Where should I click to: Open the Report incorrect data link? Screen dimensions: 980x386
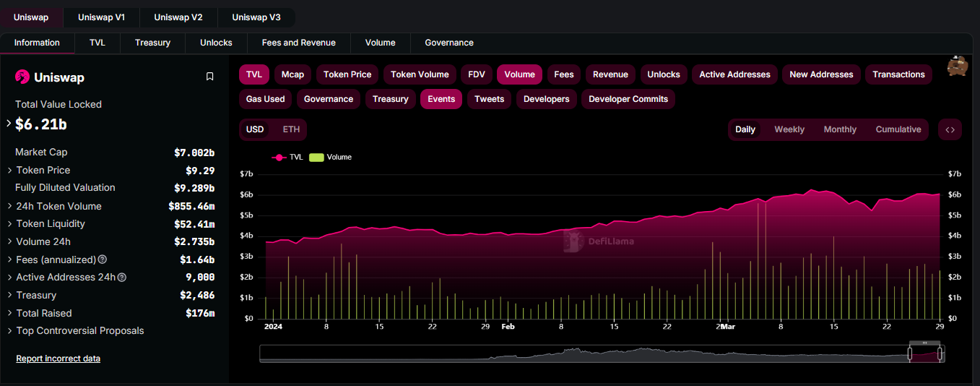[x=58, y=359]
